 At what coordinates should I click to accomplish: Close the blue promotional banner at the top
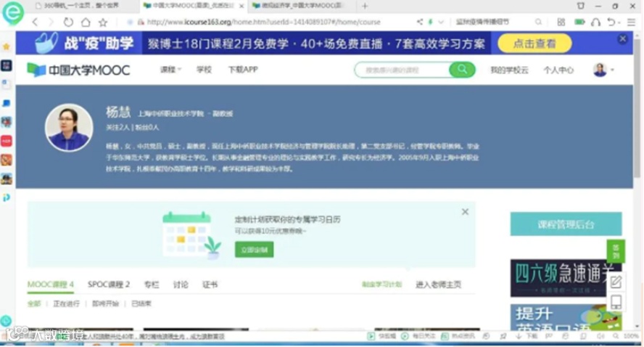pos(623,38)
